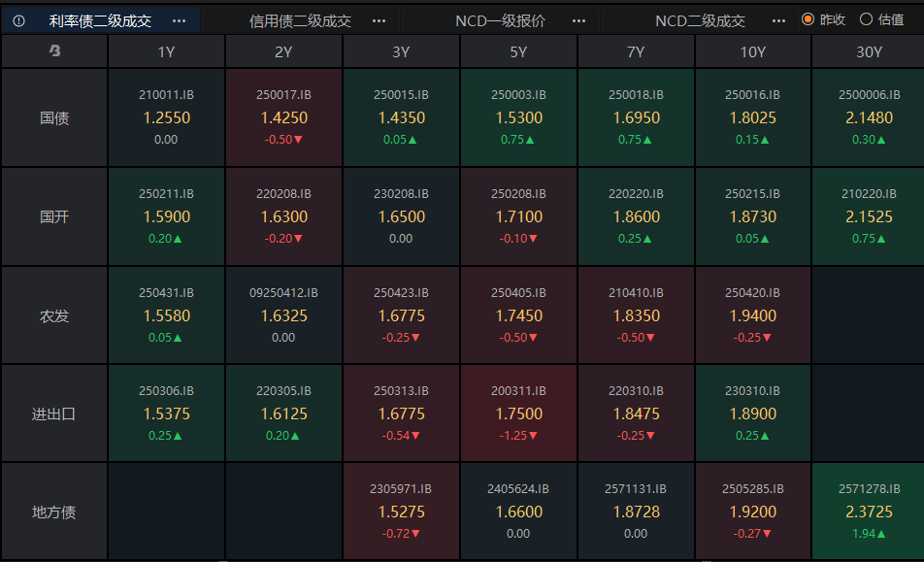Open the 250215.IB 国开 10Y cell
Viewport: 924px width, 562px height.
click(752, 216)
